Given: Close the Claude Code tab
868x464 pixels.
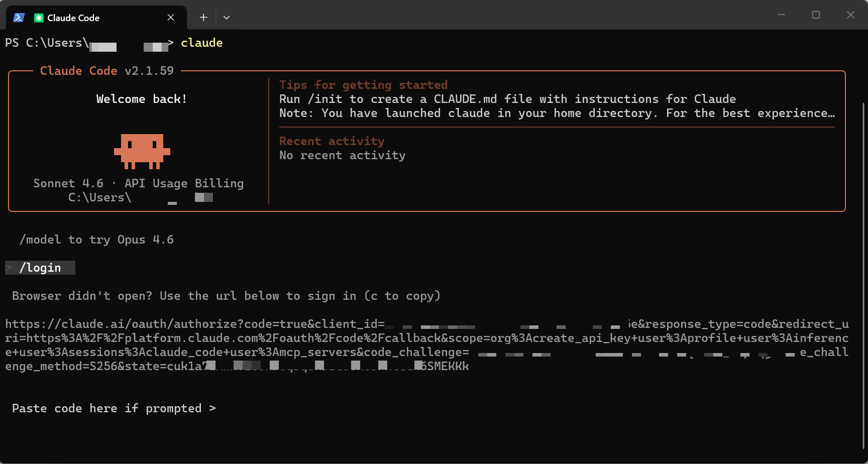Looking at the screenshot, I should coord(171,18).
